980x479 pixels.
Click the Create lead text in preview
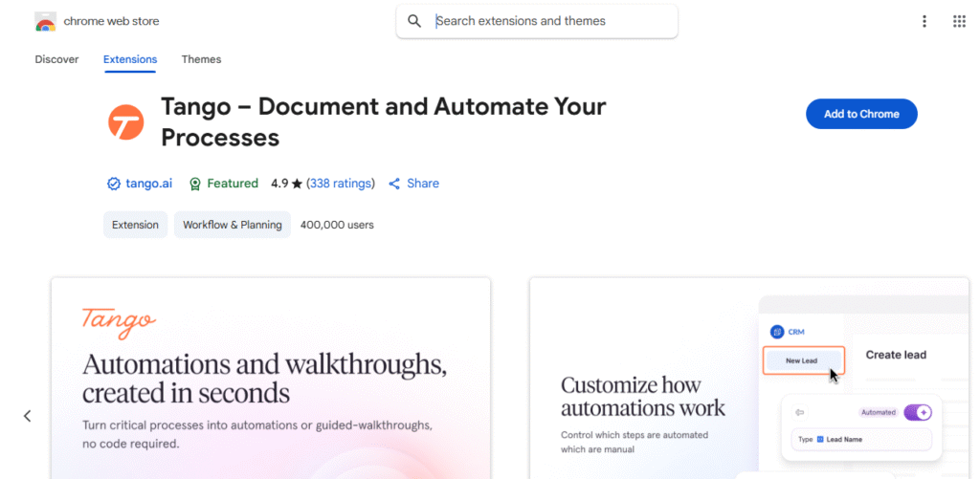click(x=896, y=355)
